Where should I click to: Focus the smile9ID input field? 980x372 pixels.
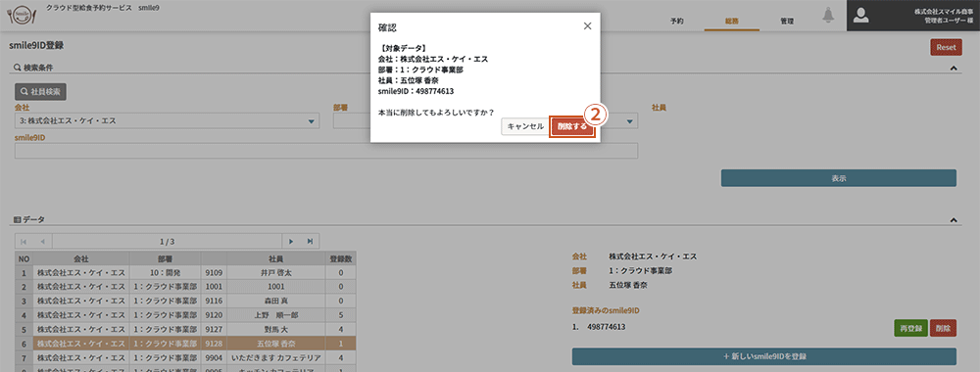point(326,151)
